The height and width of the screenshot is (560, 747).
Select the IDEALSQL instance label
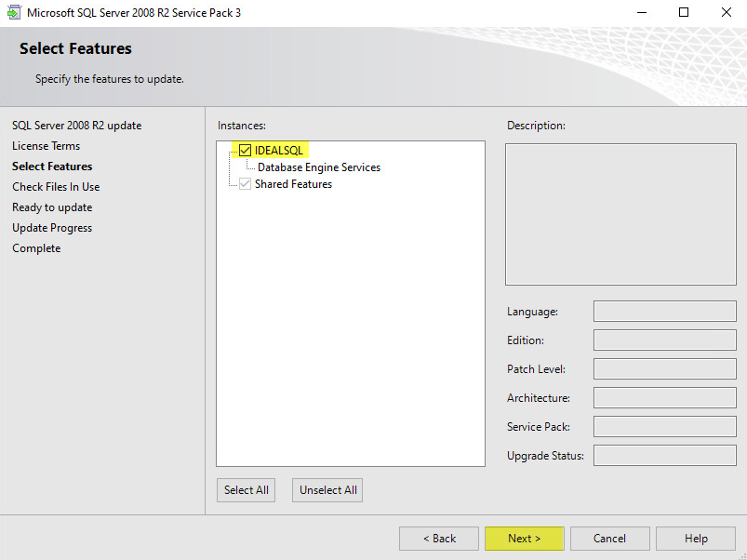(279, 151)
